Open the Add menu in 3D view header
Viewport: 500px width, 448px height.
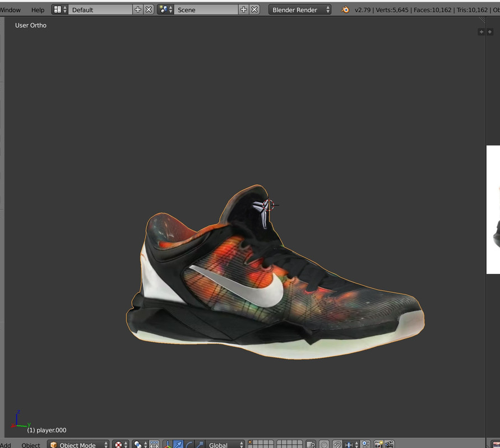point(6,445)
